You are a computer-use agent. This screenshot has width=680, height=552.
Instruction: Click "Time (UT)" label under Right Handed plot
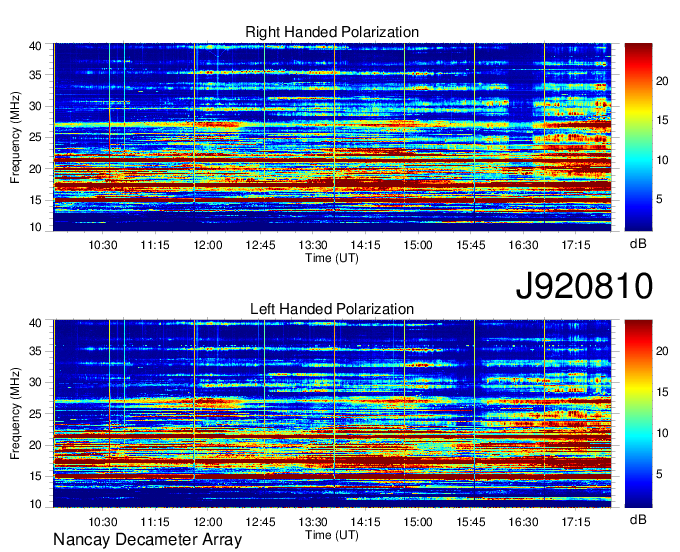click(332, 258)
